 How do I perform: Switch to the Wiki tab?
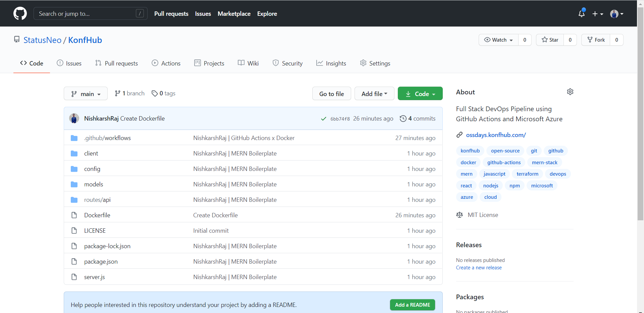tap(248, 63)
